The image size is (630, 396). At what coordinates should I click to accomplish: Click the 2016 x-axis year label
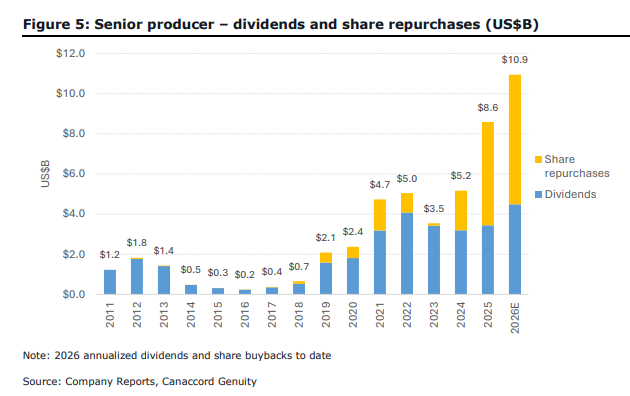click(x=245, y=315)
